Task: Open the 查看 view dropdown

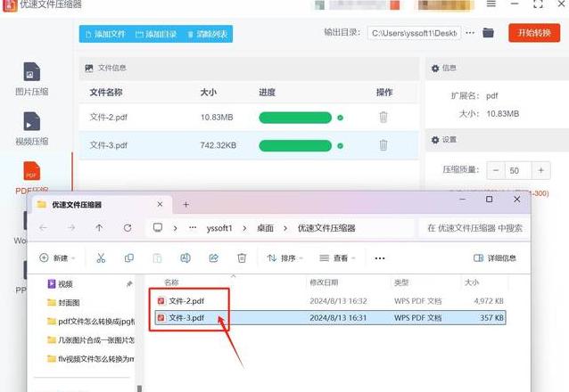Action: click(337, 258)
